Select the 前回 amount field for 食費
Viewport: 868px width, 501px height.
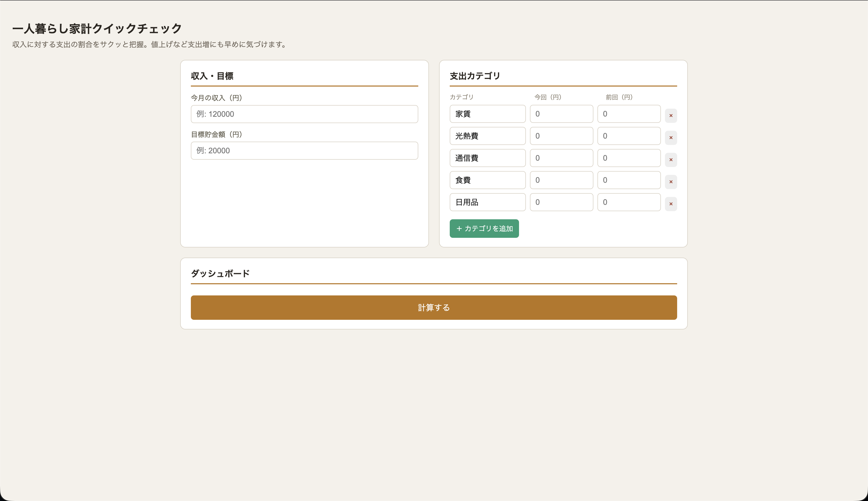coord(629,180)
